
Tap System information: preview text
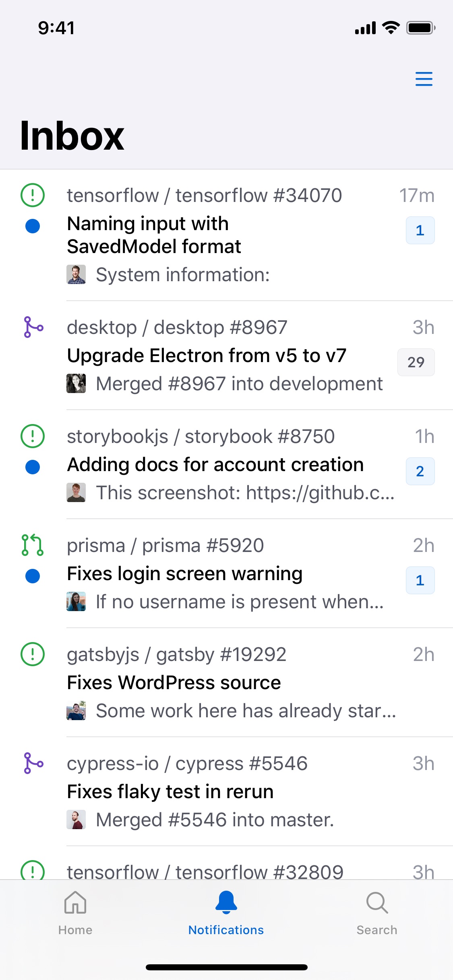point(183,275)
